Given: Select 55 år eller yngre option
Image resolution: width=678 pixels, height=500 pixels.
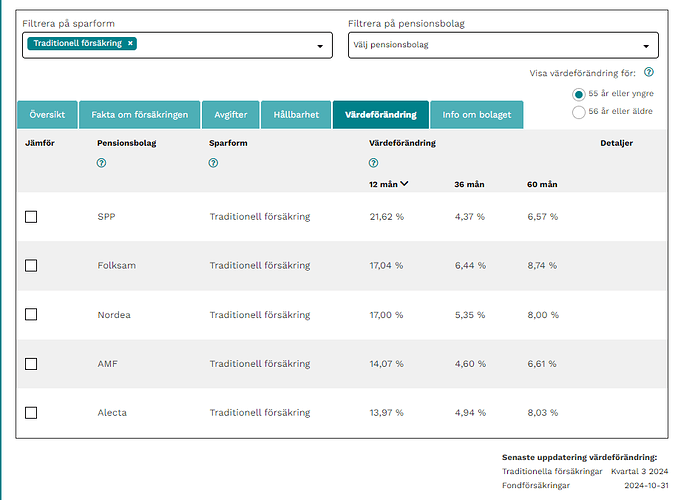Looking at the screenshot, I should (x=579, y=94).
